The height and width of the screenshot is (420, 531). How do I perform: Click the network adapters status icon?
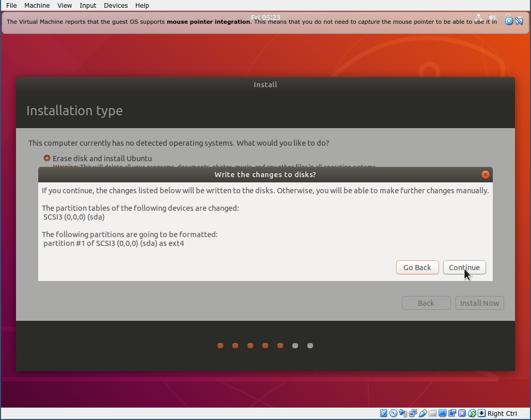[413, 413]
